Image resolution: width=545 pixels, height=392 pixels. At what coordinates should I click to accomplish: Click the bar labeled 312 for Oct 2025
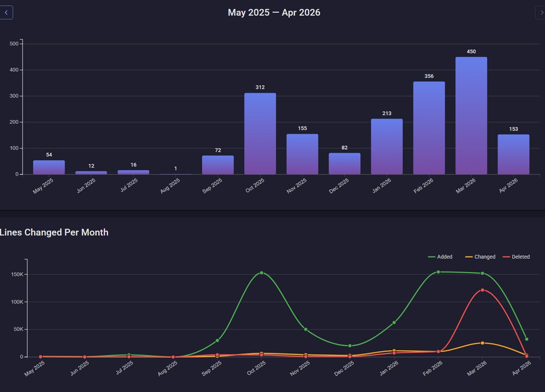coord(259,134)
